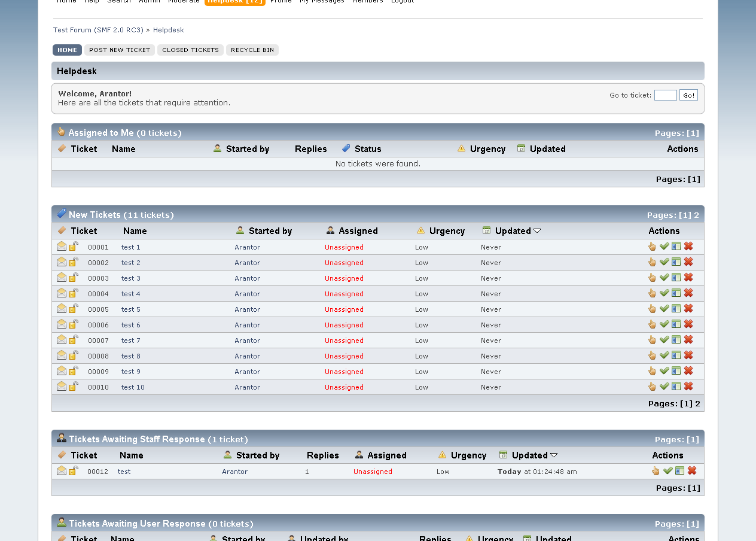Click the Helpdesk breadcrumb link
756x541 pixels.
(169, 30)
